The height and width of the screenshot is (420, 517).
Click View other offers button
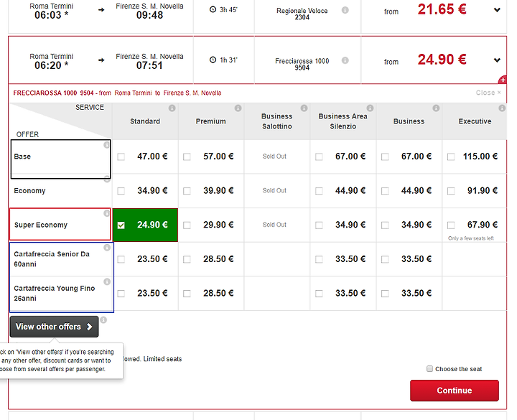coord(54,327)
